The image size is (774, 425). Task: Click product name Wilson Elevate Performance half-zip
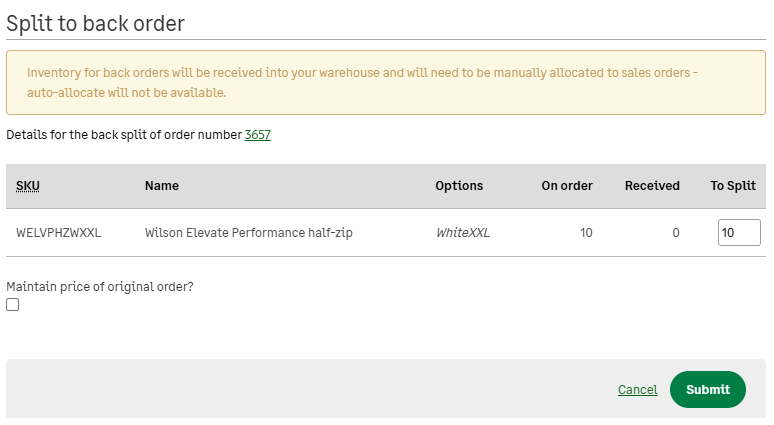pos(248,232)
